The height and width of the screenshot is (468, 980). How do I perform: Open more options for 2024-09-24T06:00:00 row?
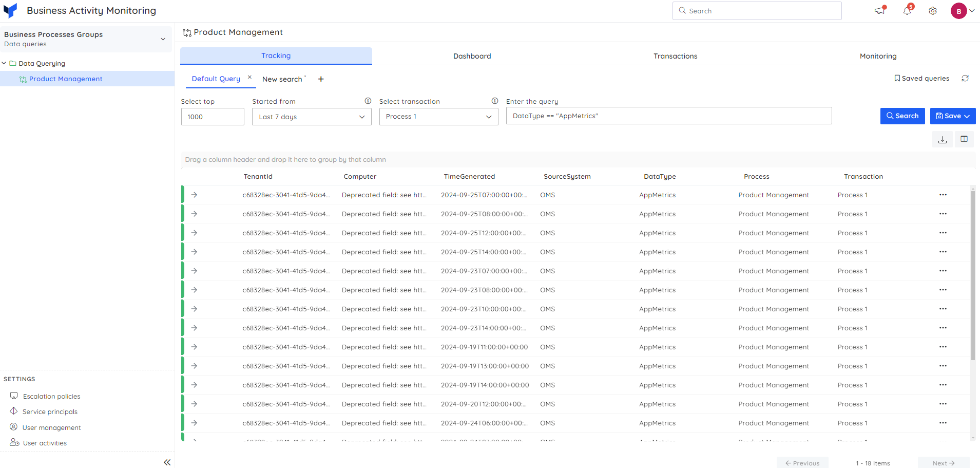pyautogui.click(x=943, y=423)
